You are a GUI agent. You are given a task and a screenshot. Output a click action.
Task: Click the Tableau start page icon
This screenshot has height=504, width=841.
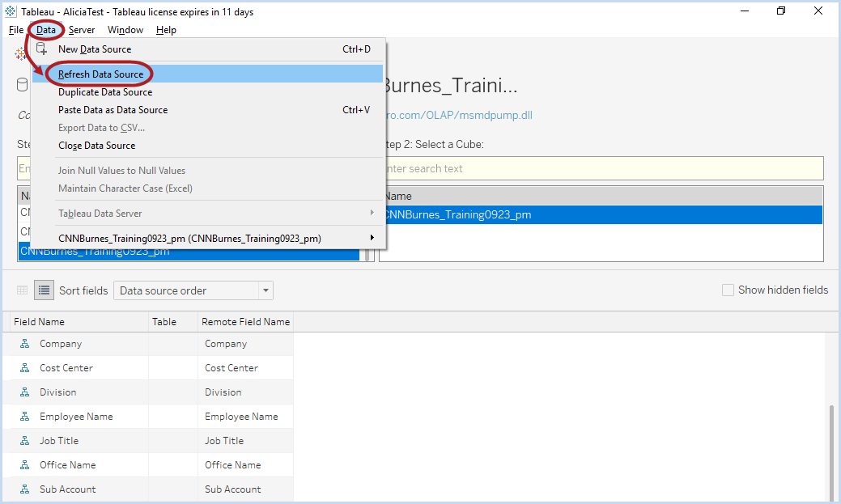pyautogui.click(x=20, y=53)
